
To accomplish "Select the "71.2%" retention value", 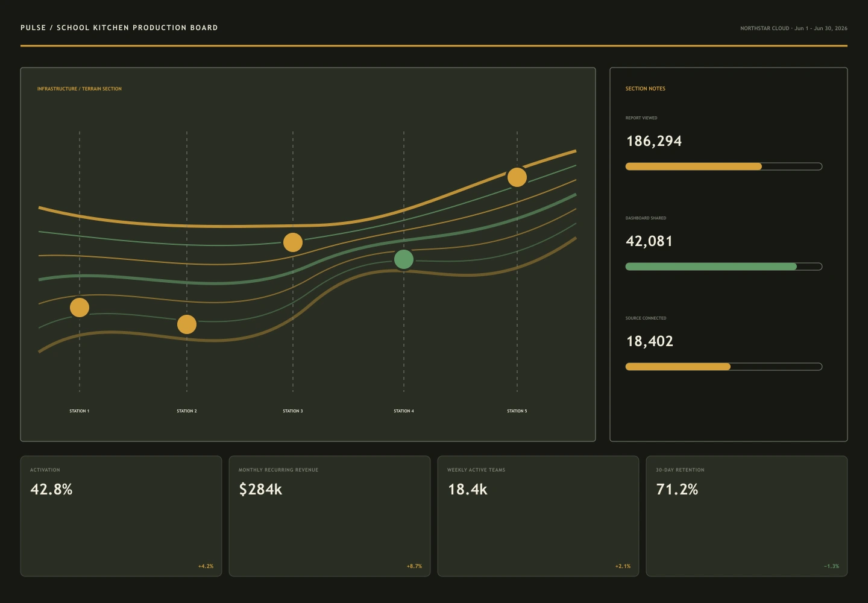I will (x=677, y=489).
